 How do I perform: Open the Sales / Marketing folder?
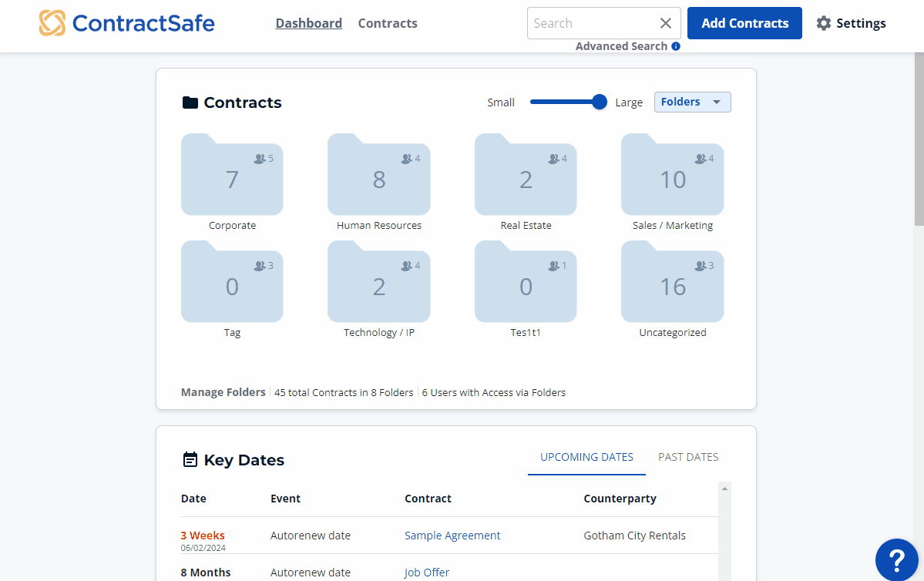coord(672,176)
